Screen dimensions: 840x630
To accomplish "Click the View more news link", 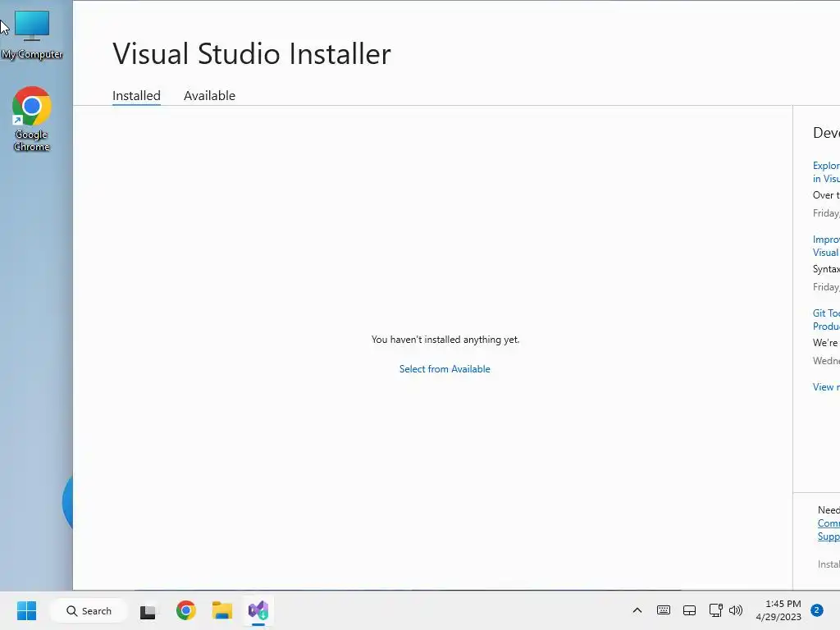I will (826, 387).
